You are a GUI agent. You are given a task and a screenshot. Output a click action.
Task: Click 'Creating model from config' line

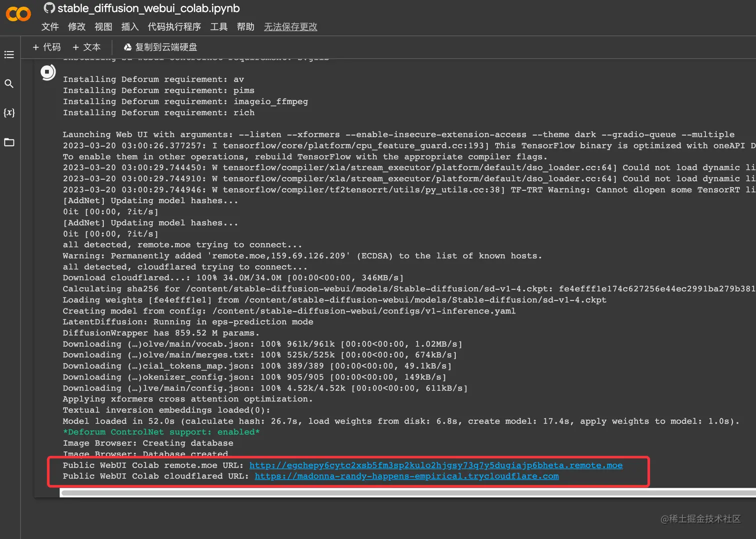tap(289, 311)
